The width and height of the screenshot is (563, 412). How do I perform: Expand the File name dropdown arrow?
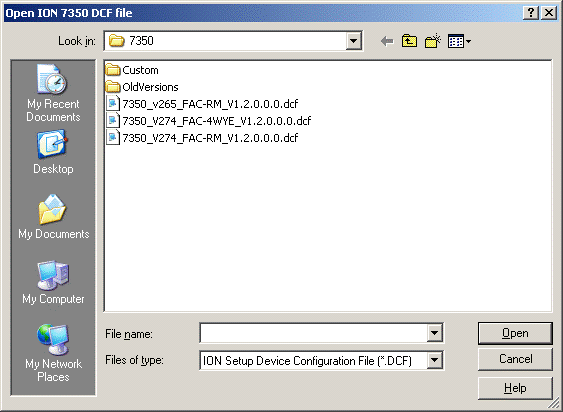click(x=434, y=333)
